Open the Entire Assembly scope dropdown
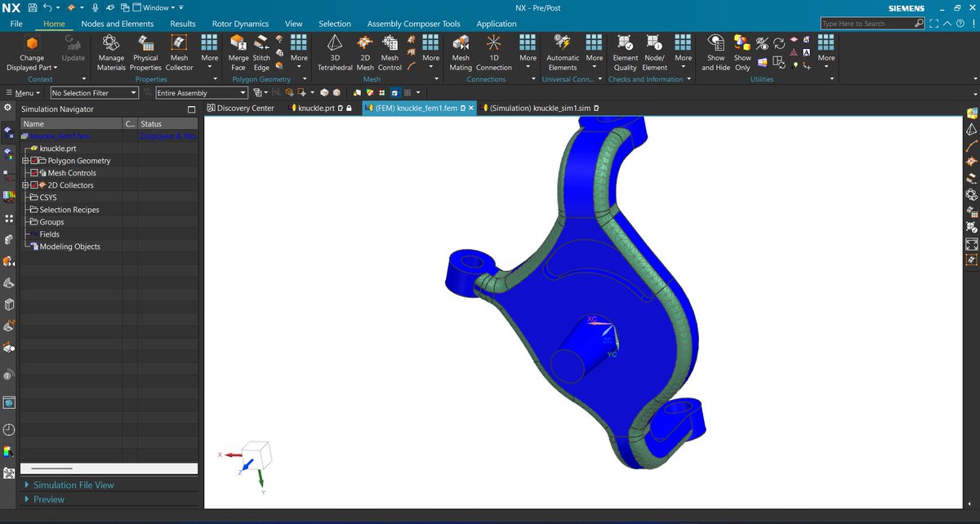The height and width of the screenshot is (524, 980). [202, 93]
